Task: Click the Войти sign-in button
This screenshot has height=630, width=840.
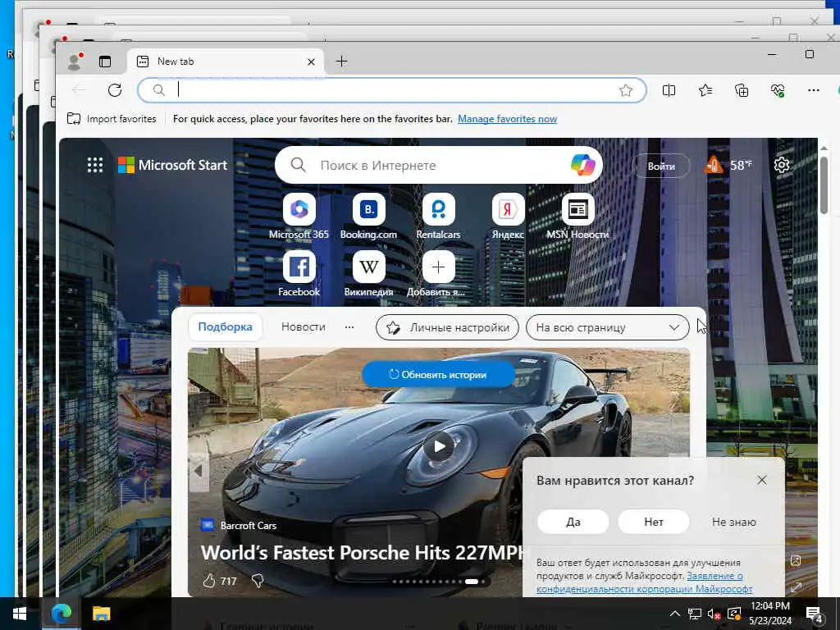Action: 661,166
